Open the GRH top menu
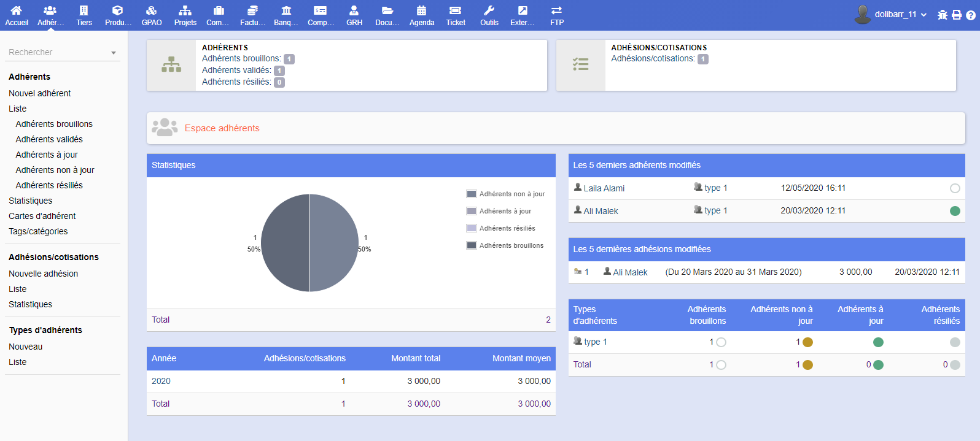This screenshot has width=980, height=441. point(354,15)
